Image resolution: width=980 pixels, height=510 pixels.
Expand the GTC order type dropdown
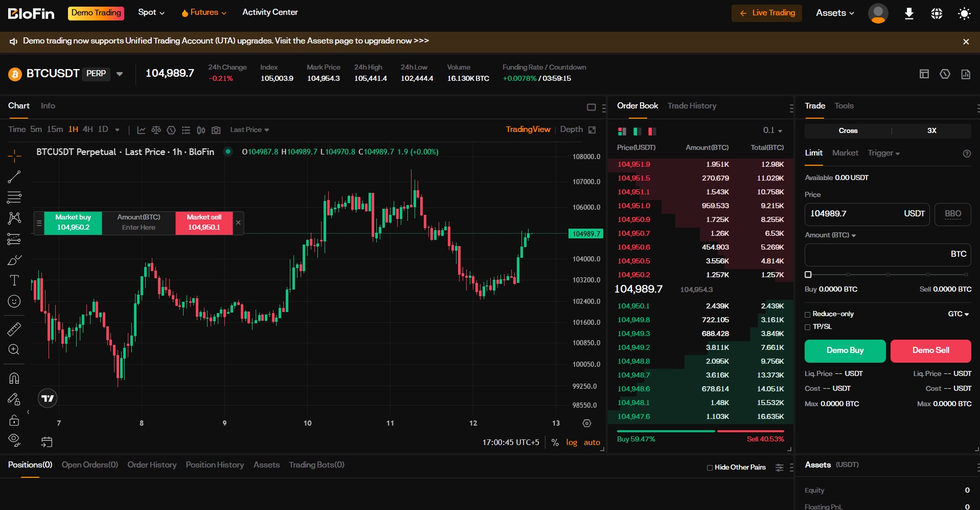(958, 314)
